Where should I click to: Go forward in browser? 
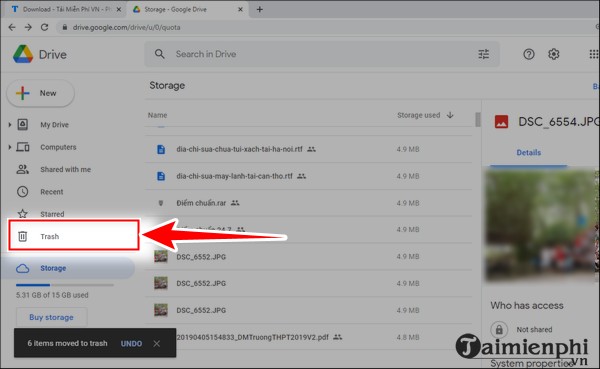[28, 27]
